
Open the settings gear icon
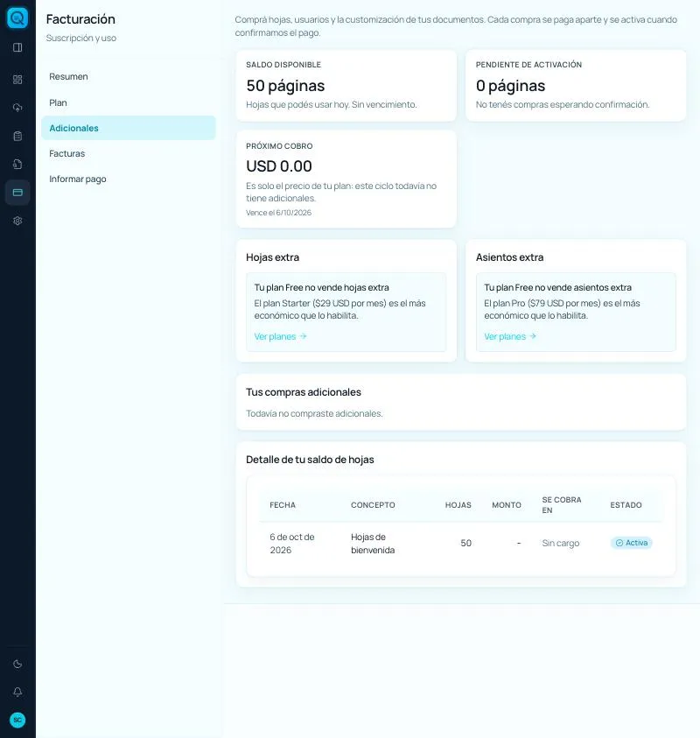tap(17, 221)
